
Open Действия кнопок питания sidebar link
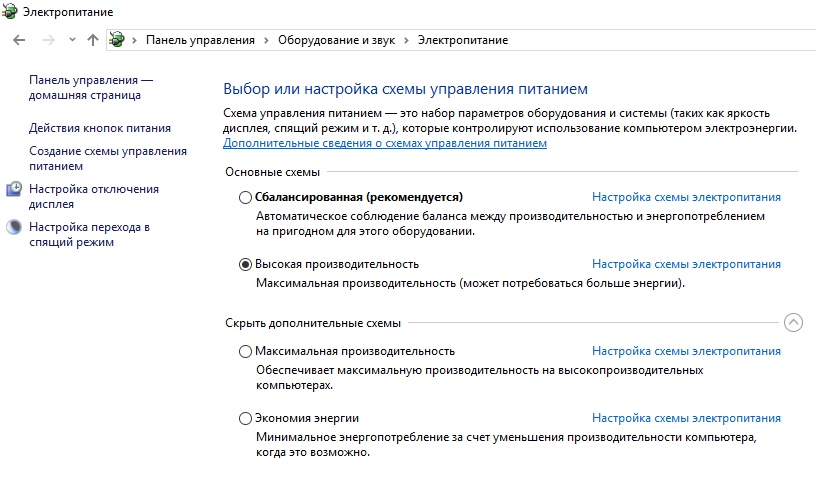pyautogui.click(x=100, y=128)
